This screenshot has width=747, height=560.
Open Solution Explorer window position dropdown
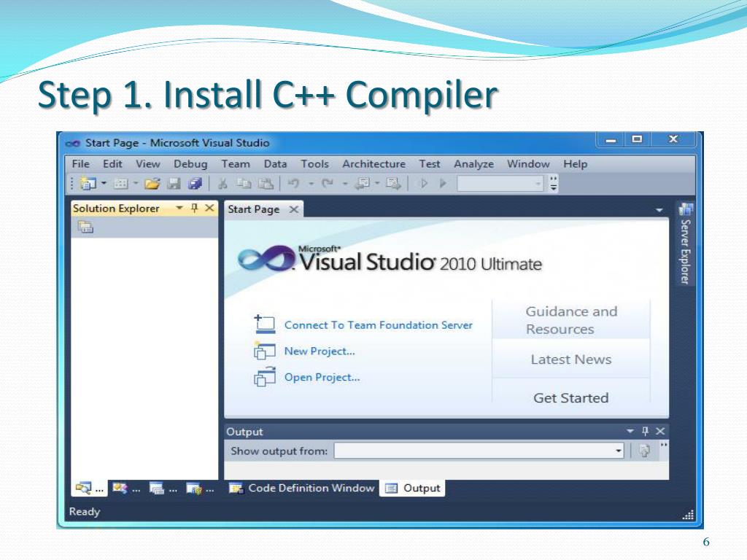(179, 208)
